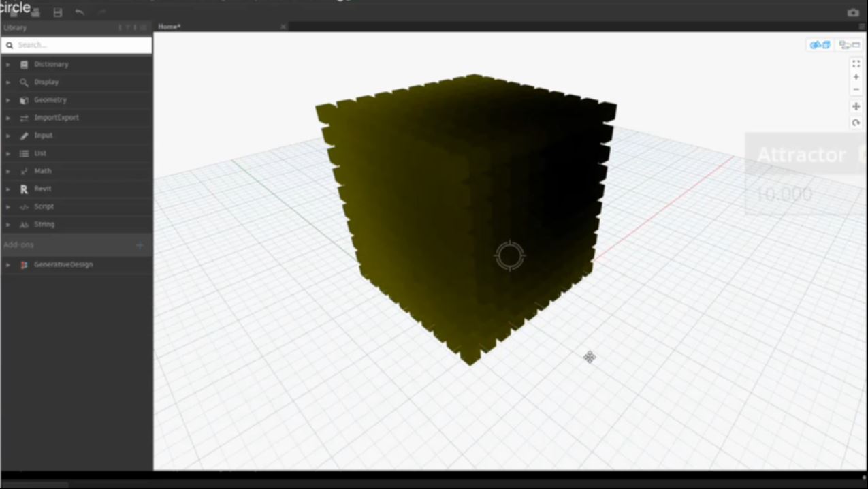Click the Undo arrow in the toolbar
This screenshot has width=868, height=489.
click(80, 12)
